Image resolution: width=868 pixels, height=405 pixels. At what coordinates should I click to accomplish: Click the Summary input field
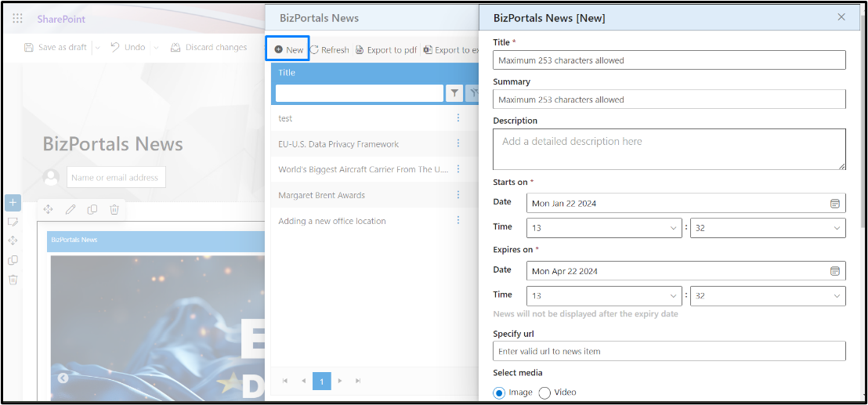(x=669, y=99)
